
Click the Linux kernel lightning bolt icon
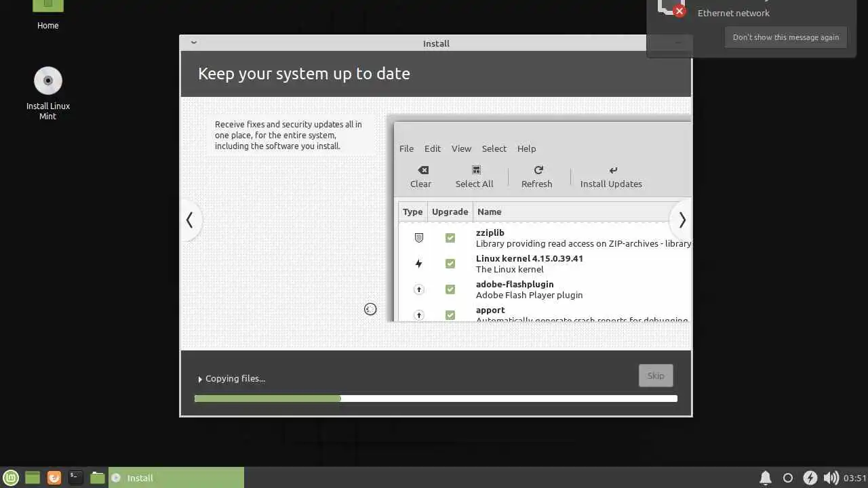(419, 264)
